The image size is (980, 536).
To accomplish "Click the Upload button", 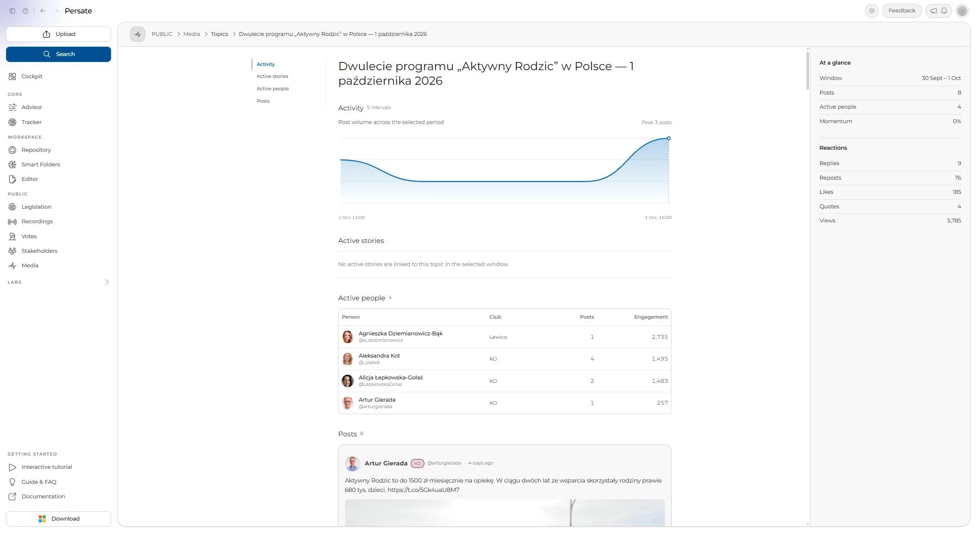I will tap(59, 34).
